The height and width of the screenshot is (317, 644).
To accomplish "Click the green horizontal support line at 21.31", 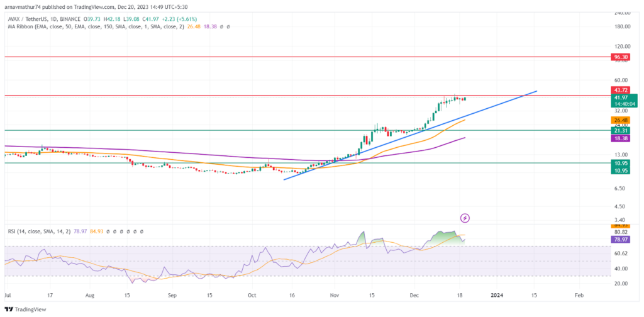I will pos(308,130).
